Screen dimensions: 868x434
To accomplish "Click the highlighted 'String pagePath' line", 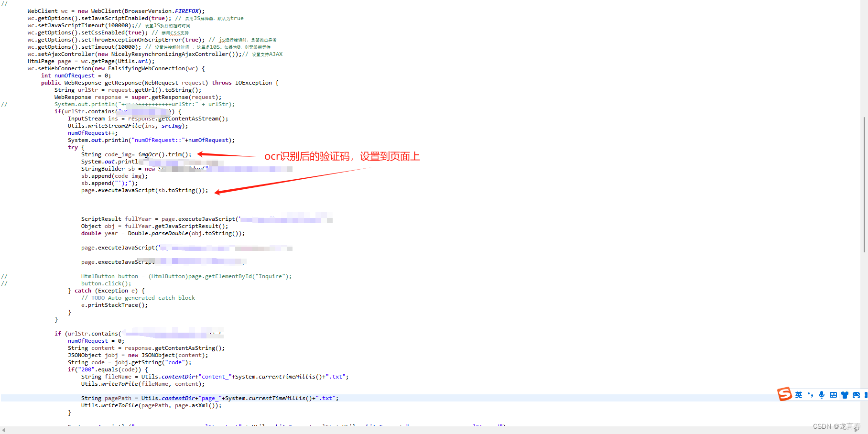I will [210, 398].
